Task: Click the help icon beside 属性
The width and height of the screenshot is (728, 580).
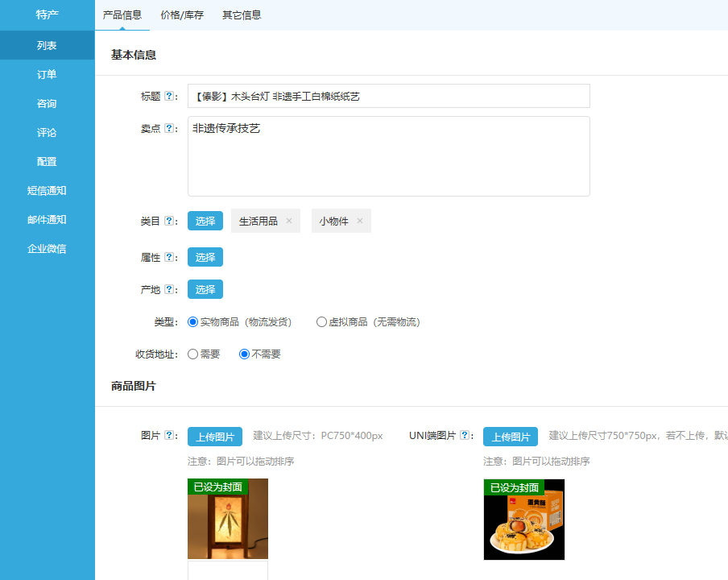Action: pos(169,258)
